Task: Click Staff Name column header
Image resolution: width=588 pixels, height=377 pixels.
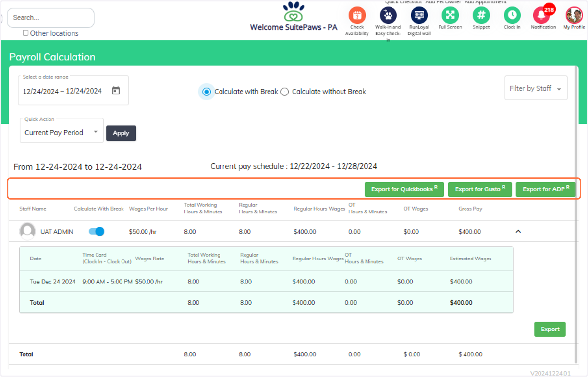Action: [32, 209]
